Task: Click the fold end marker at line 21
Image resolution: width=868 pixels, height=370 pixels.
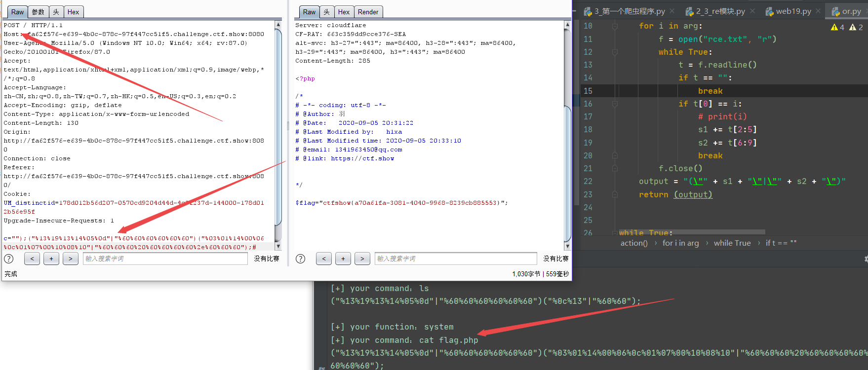Action: pyautogui.click(x=615, y=168)
